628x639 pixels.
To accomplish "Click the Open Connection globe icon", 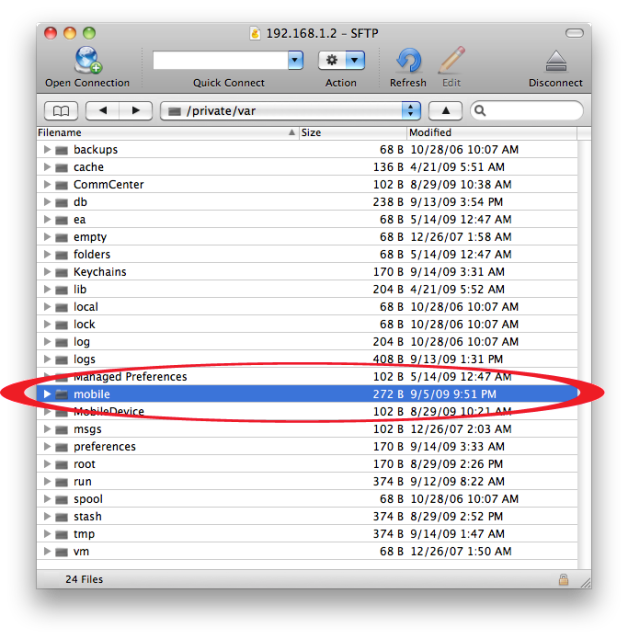I will [x=88, y=60].
